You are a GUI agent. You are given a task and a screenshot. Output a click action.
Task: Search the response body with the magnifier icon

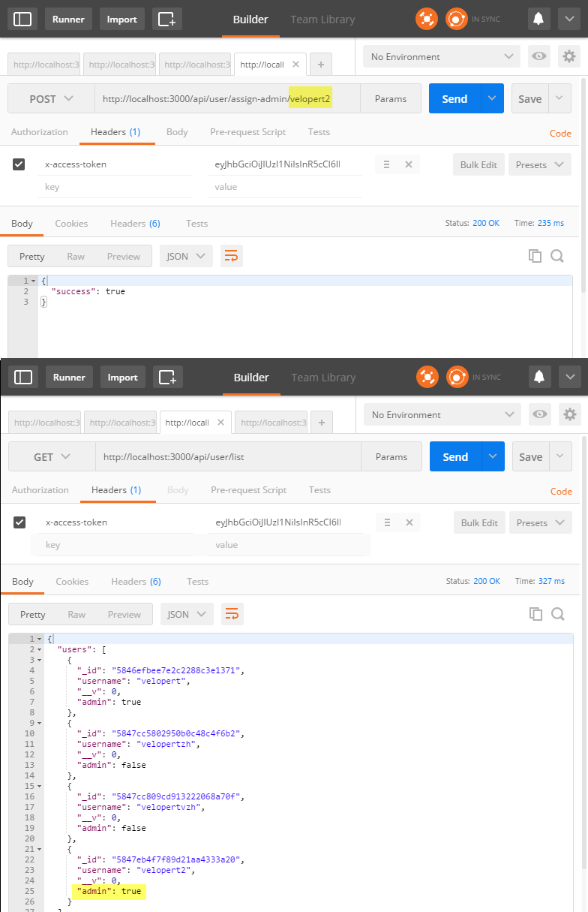[557, 256]
